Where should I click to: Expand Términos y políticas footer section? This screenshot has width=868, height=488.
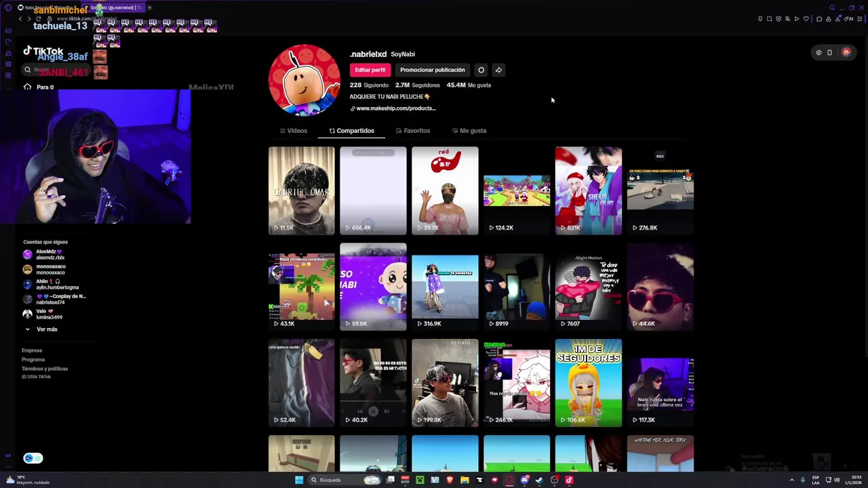click(x=45, y=369)
